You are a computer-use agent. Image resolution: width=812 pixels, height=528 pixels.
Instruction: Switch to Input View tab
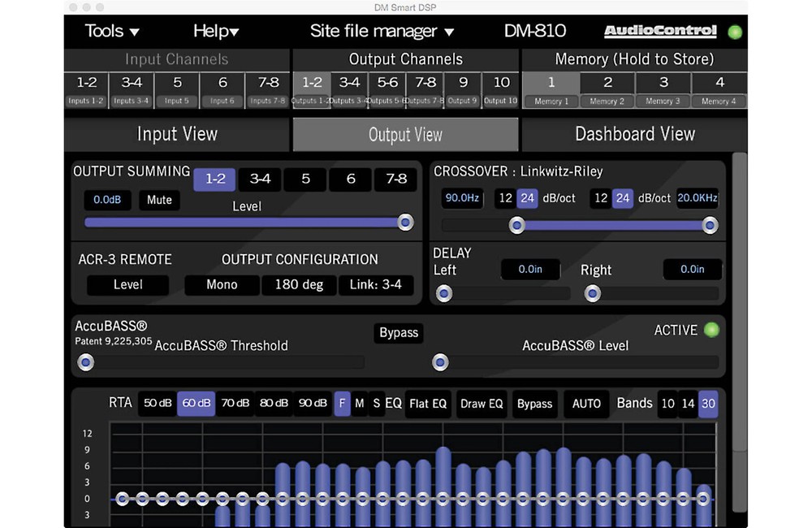pos(177,134)
